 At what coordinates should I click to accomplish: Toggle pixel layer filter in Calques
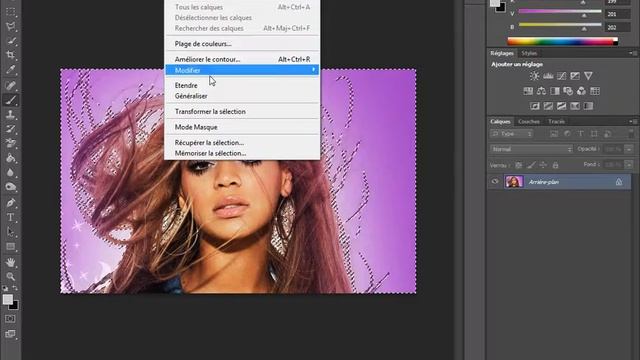click(x=554, y=134)
